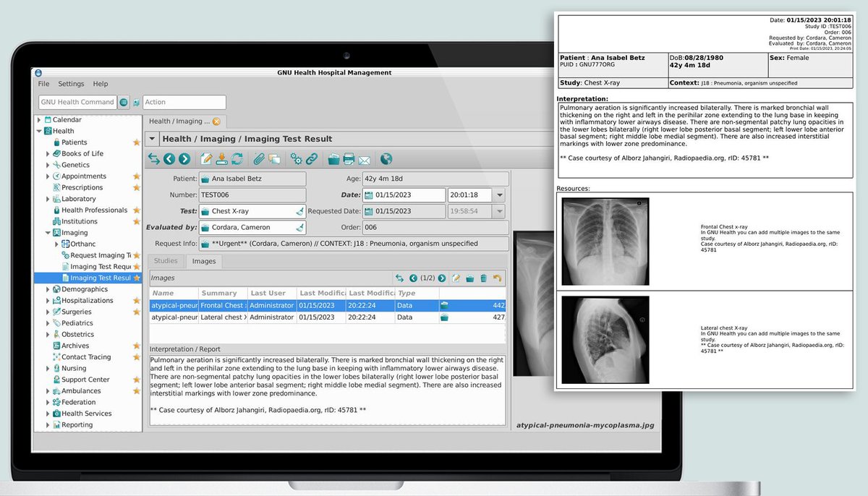This screenshot has height=496, width=868.
Task: Go to previous image in Images panel
Action: [413, 278]
